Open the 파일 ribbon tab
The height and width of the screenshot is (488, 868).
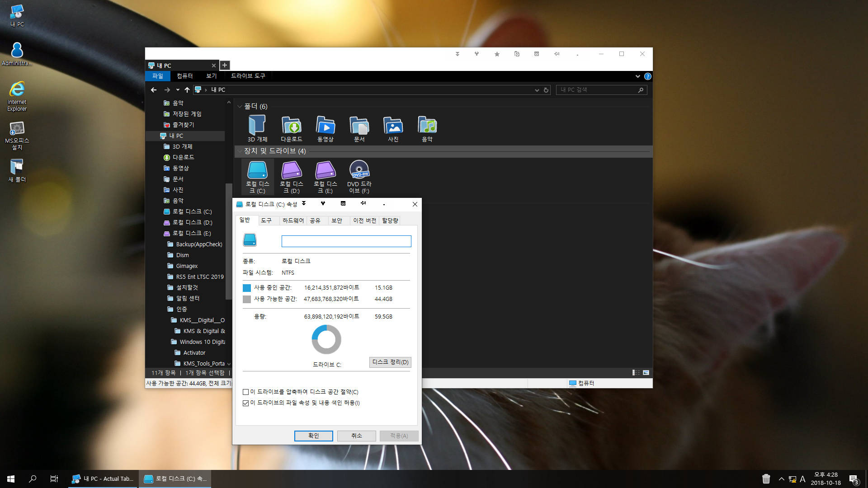coord(158,76)
